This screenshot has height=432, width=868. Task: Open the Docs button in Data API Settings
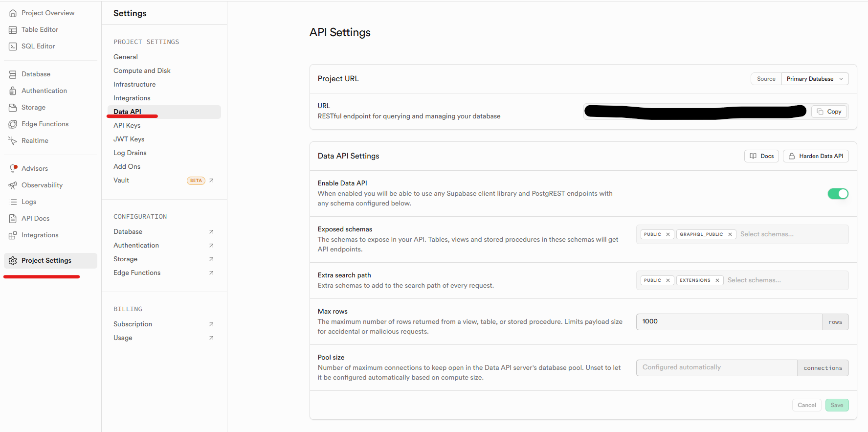pyautogui.click(x=761, y=156)
